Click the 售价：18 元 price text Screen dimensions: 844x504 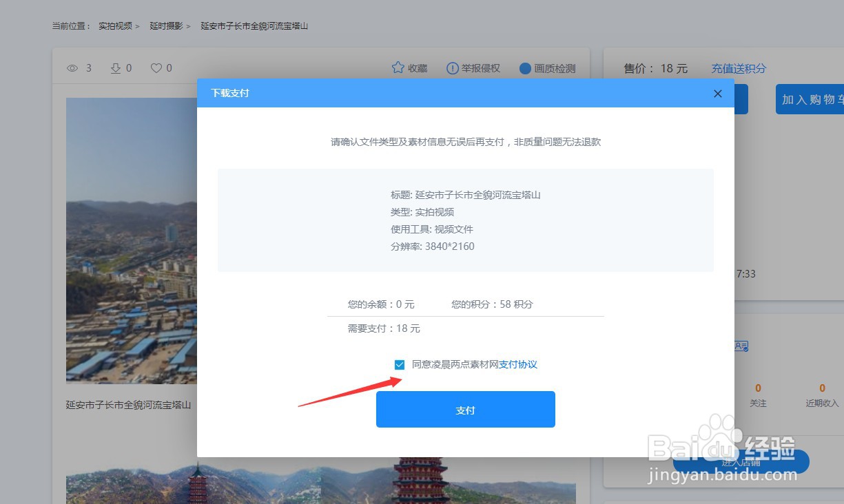656,69
